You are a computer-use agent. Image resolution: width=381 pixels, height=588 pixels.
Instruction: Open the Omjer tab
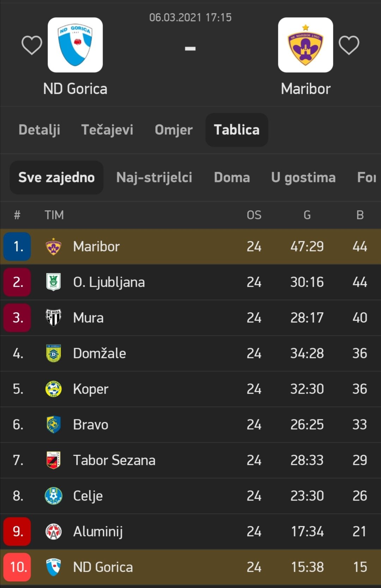pos(174,130)
